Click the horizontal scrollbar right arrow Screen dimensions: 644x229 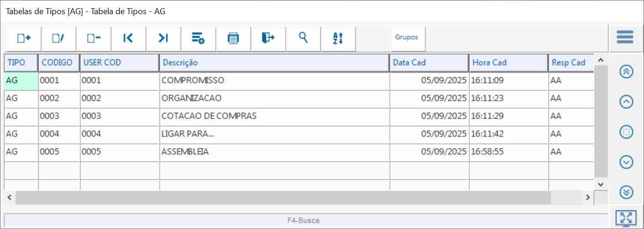[x=588, y=197]
